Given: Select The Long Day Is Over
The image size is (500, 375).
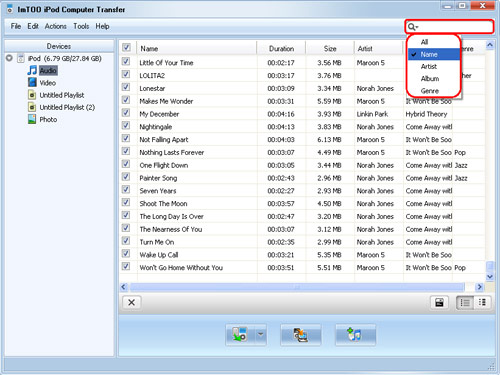Looking at the screenshot, I should [x=171, y=217].
